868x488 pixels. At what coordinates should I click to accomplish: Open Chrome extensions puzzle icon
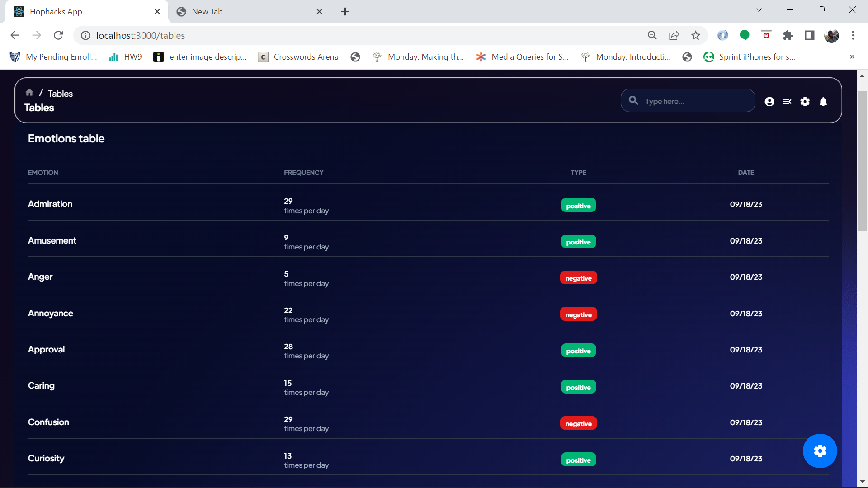788,35
